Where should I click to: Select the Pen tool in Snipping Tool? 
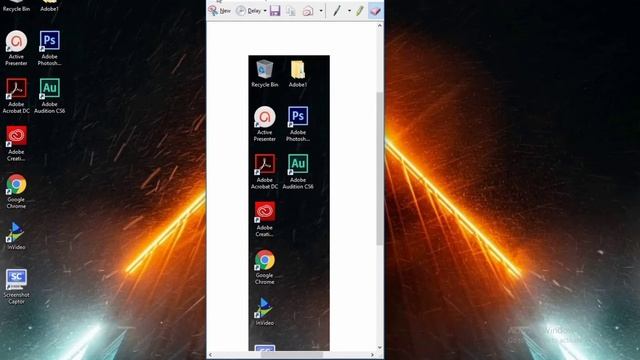click(x=337, y=11)
